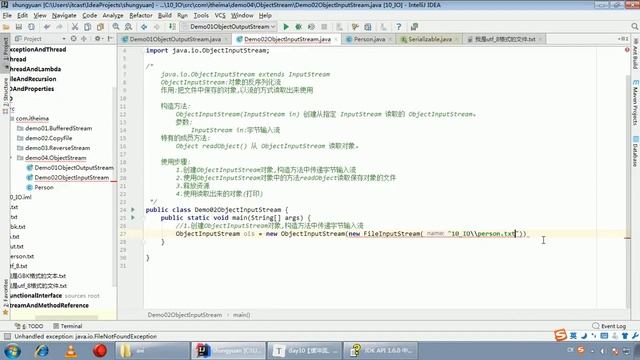
Task: Click the Redo arrow icon
Action: coord(60,27)
